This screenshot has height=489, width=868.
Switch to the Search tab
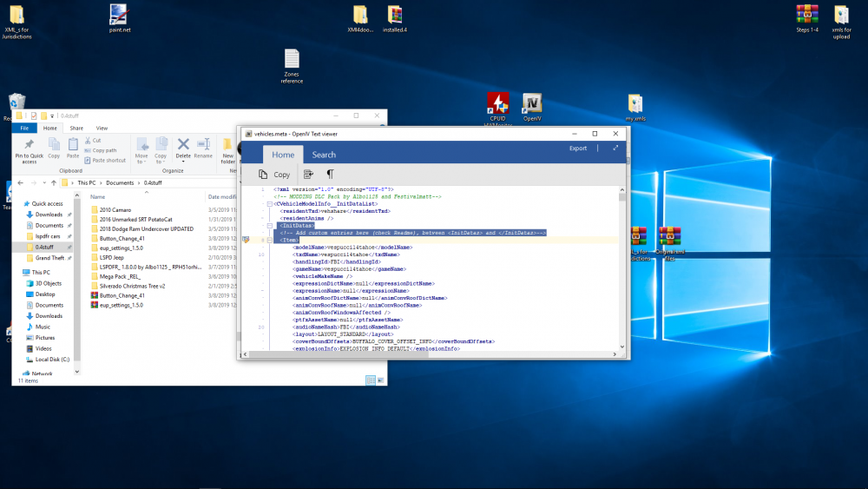point(324,155)
